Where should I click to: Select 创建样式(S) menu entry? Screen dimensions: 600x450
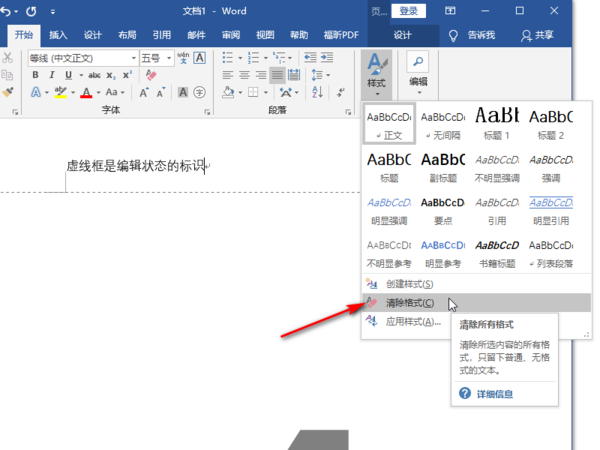(x=476, y=284)
